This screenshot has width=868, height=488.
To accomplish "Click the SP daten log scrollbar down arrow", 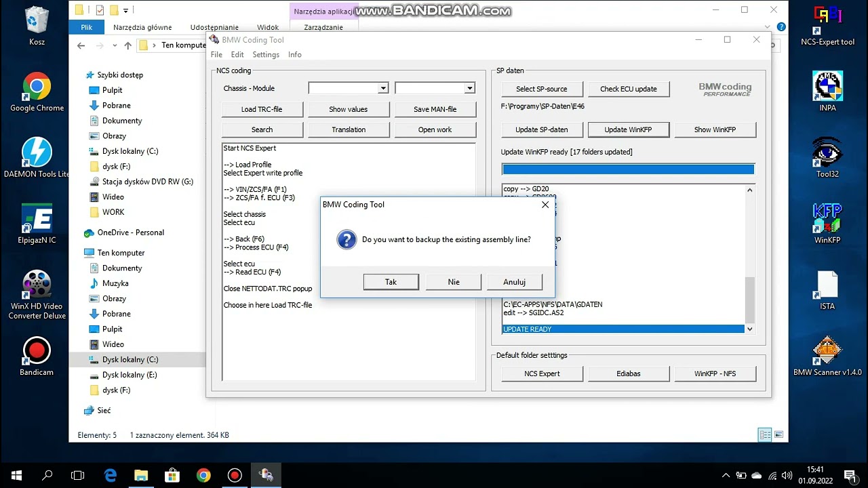I will pos(749,329).
